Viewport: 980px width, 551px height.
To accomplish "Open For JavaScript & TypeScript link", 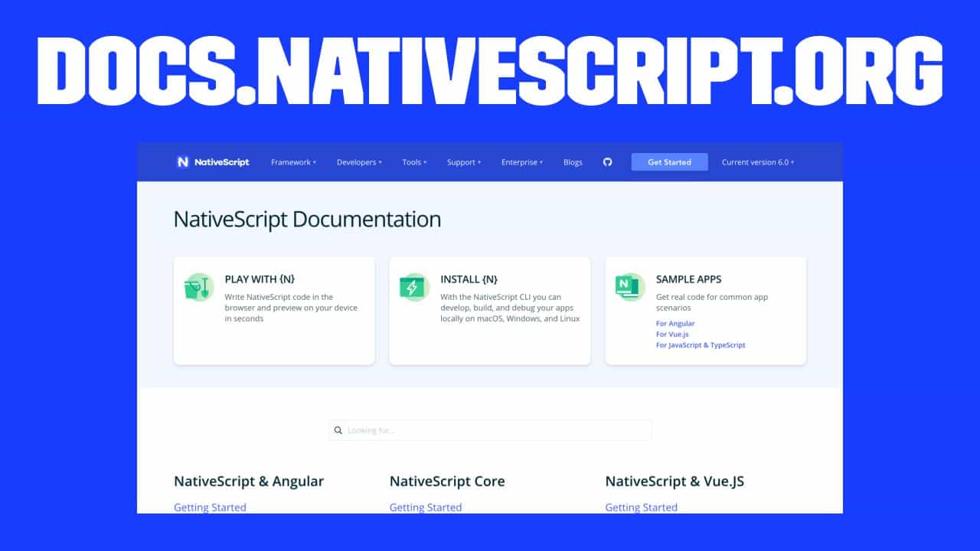I will (701, 345).
